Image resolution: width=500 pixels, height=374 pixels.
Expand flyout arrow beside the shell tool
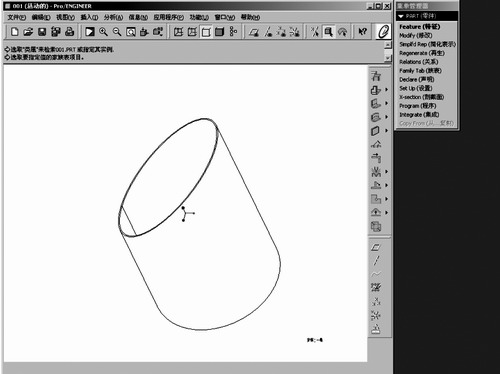(x=387, y=130)
